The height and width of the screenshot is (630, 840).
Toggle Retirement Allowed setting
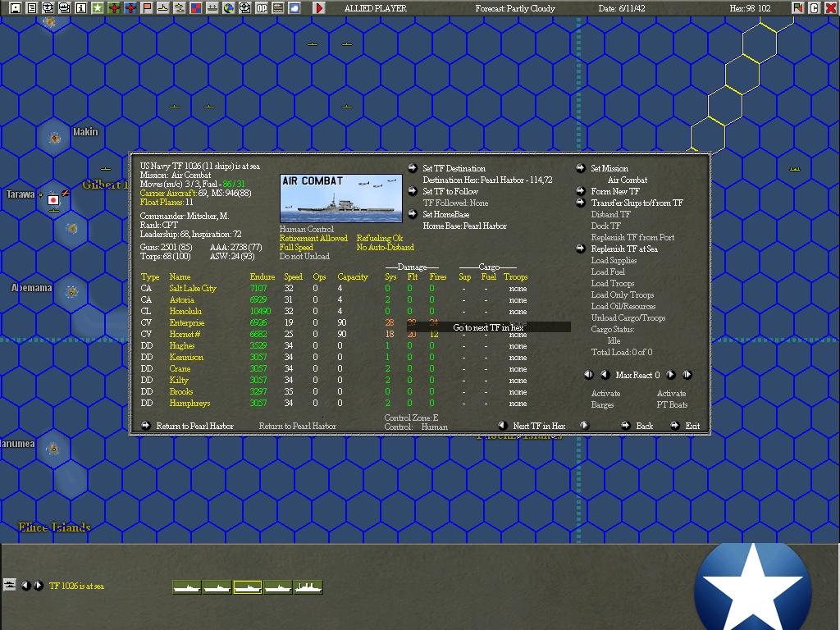click(x=313, y=239)
